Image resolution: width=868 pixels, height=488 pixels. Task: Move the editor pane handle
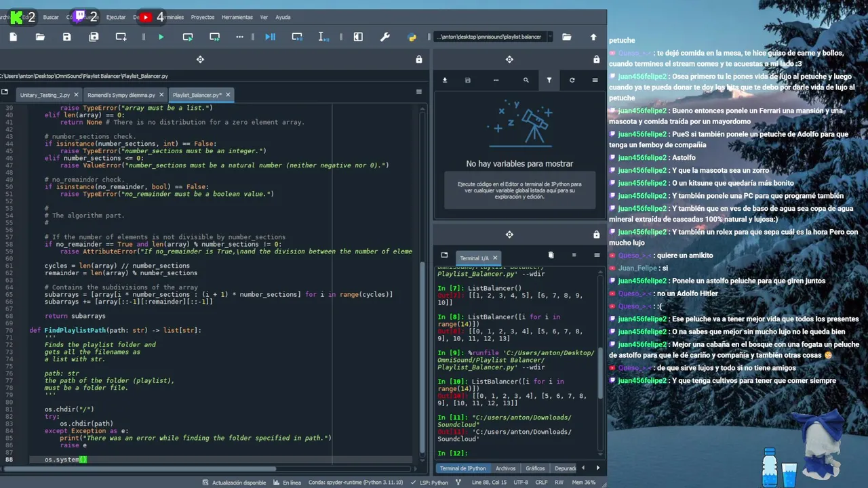point(200,60)
